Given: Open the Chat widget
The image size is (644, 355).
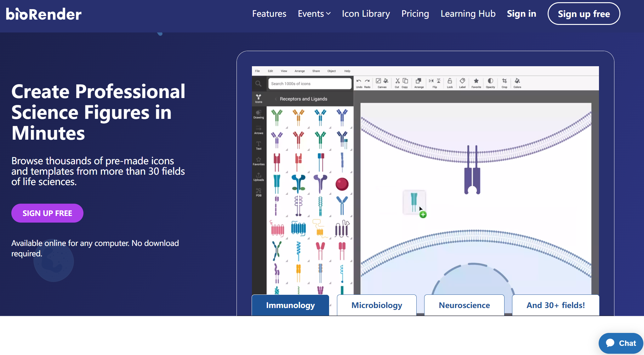Looking at the screenshot, I should coord(620,343).
